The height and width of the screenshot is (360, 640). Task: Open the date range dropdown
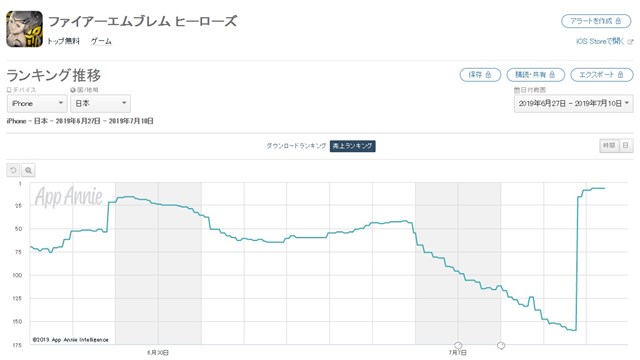tap(573, 104)
